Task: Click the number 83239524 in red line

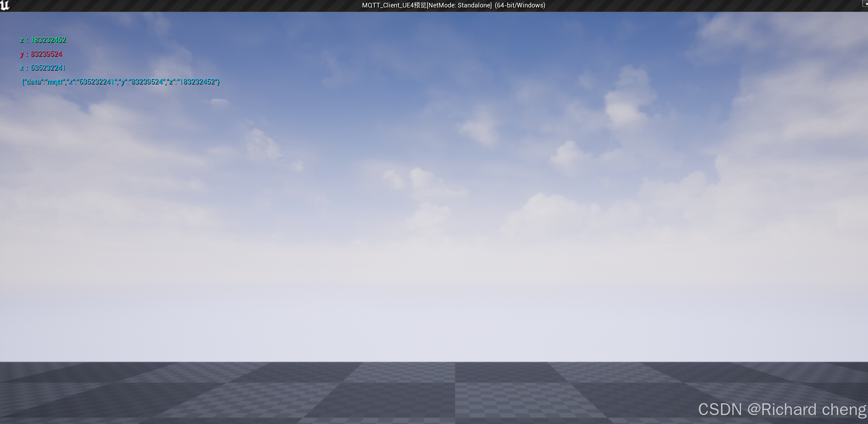Action: coord(46,54)
